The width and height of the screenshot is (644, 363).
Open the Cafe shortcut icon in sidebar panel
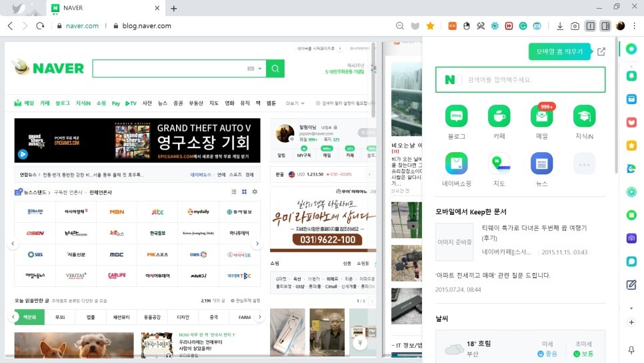coord(499,116)
